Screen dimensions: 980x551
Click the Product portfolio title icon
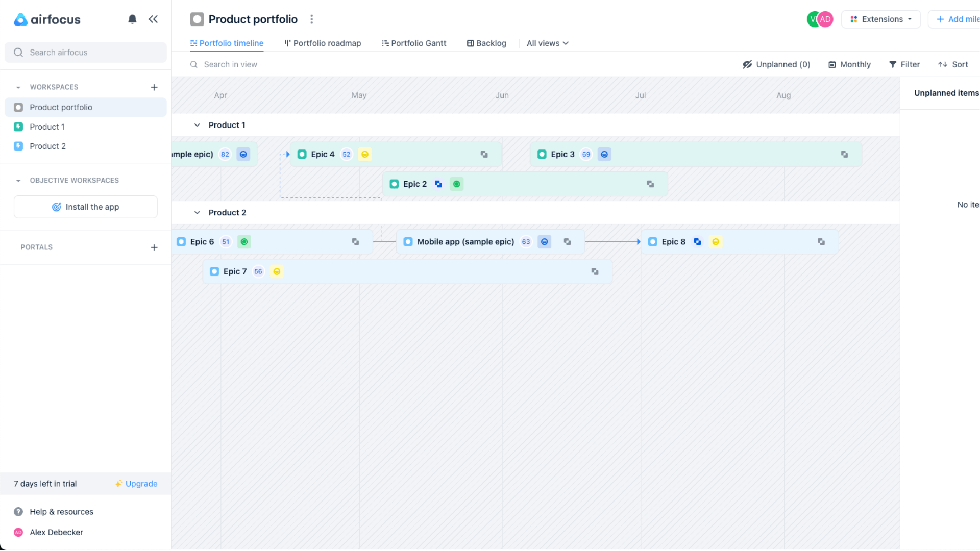point(197,19)
